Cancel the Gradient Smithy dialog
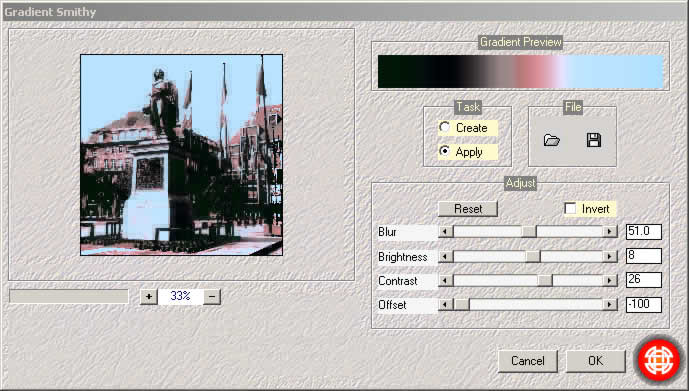This screenshot has width=689, height=391. 528,361
